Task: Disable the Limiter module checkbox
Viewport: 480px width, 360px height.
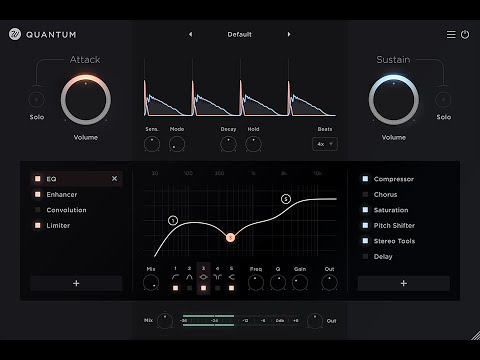Action: click(x=38, y=225)
